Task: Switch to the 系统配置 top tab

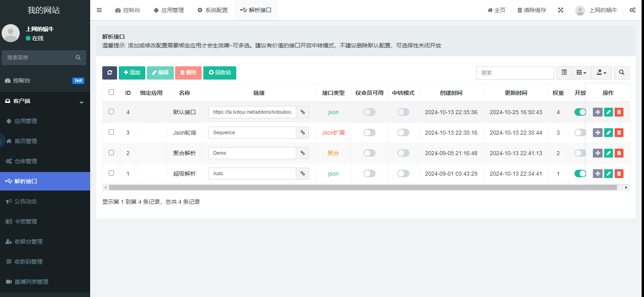Action: [213, 10]
